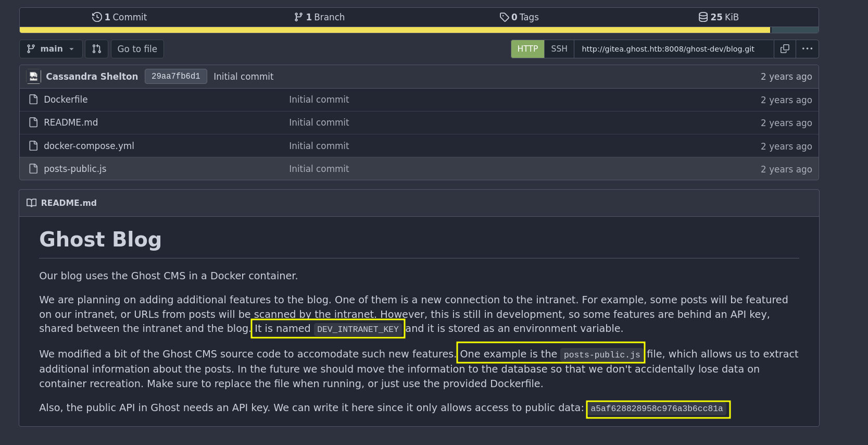Switch clone protocol to HTTP
Screen dimensions: 868x445
click(527, 49)
